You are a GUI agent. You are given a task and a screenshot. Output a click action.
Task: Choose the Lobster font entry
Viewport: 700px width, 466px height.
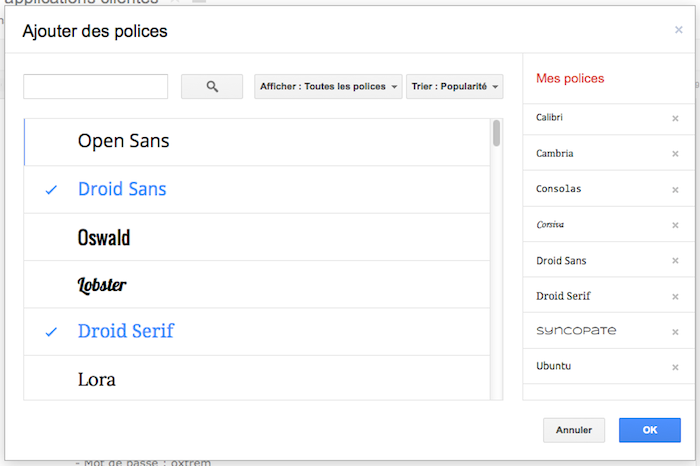(x=102, y=285)
